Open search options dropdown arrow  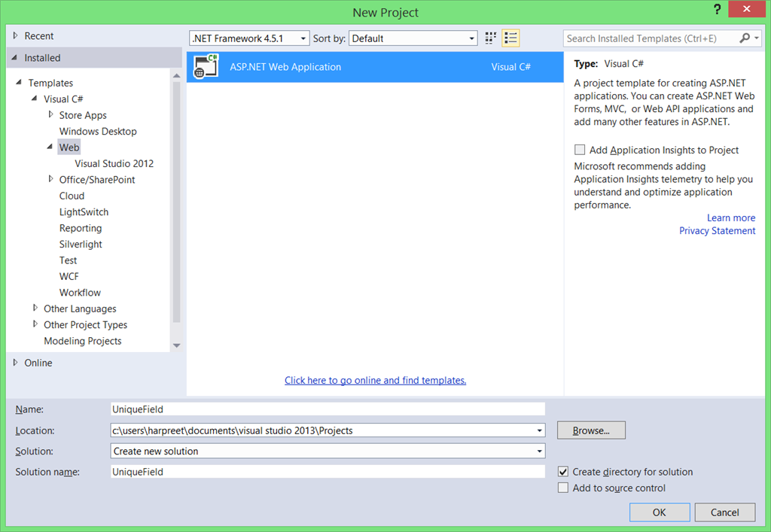click(x=757, y=38)
